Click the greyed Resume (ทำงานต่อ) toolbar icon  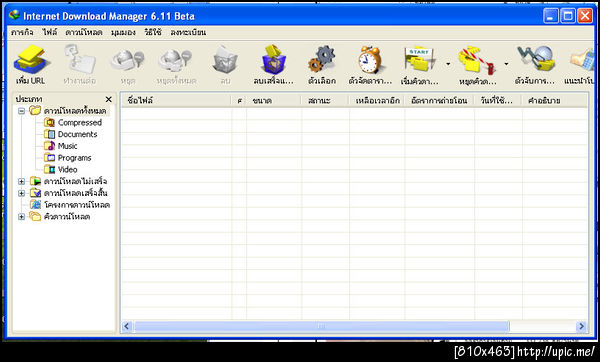click(80, 58)
